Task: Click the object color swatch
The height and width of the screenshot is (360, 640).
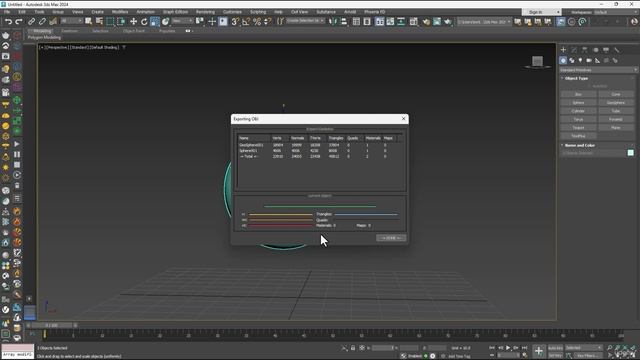Action: tap(631, 153)
